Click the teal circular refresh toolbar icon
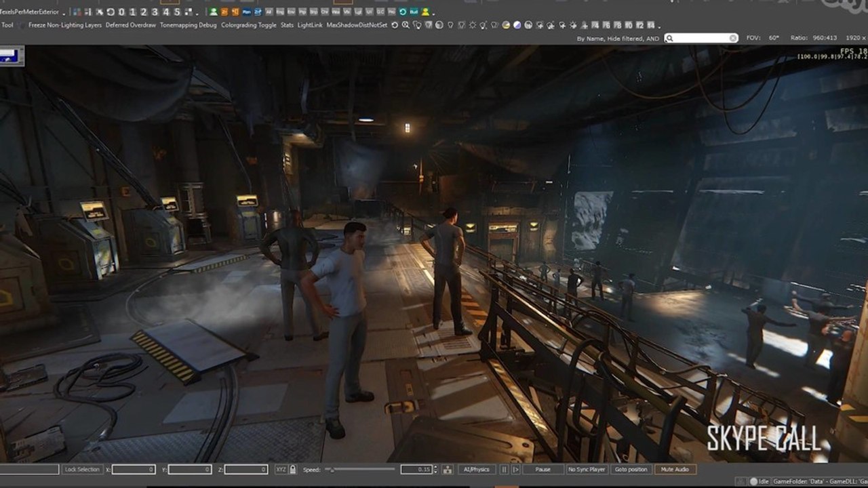 tap(403, 12)
